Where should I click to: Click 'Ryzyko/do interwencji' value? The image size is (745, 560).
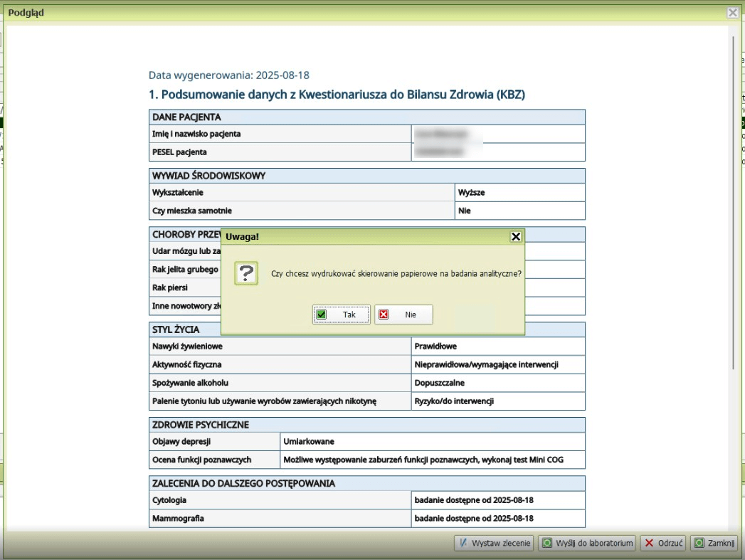[x=454, y=401]
